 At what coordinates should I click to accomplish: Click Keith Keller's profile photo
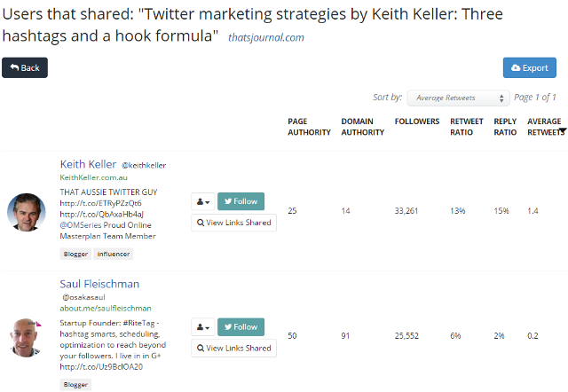click(x=26, y=213)
